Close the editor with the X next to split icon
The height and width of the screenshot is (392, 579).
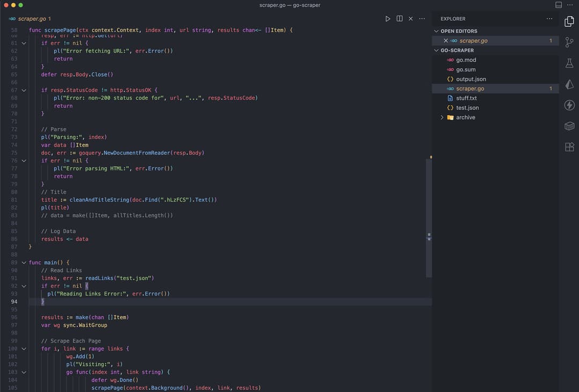pos(410,18)
